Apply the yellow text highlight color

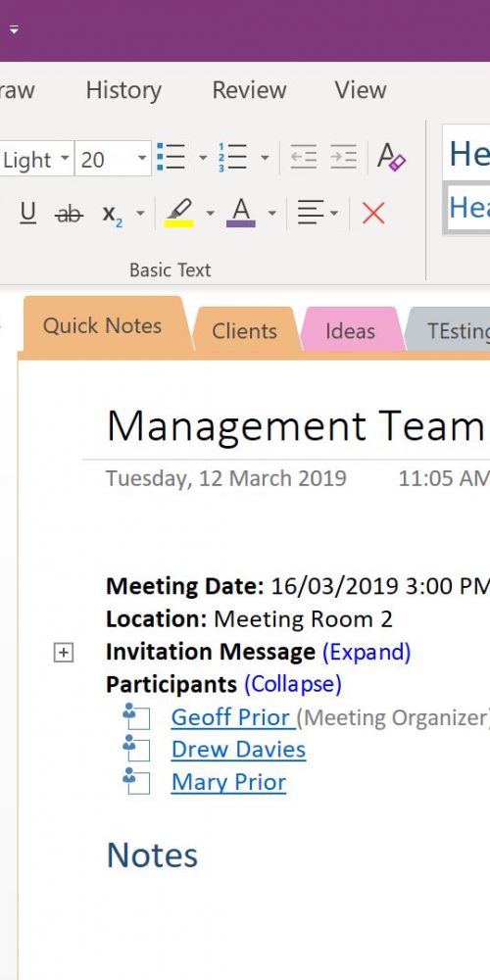tap(178, 213)
